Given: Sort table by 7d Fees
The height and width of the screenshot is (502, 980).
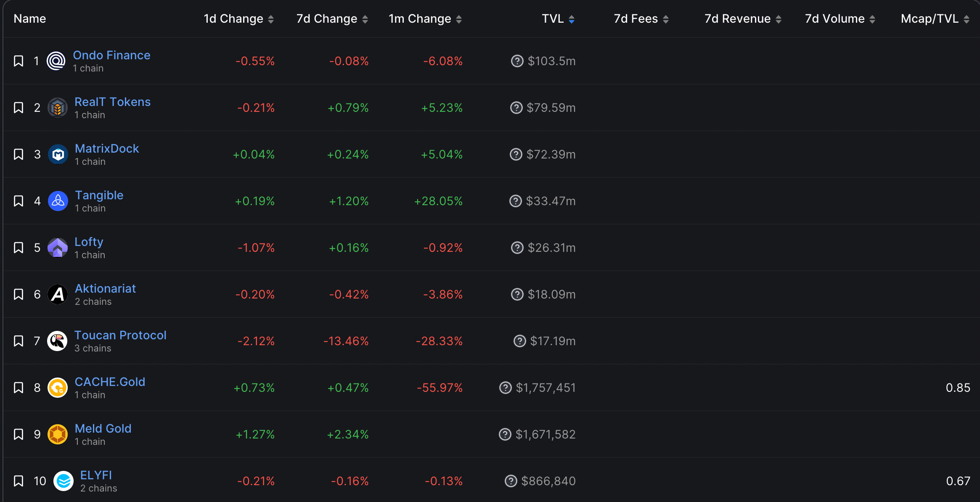Looking at the screenshot, I should point(641,19).
